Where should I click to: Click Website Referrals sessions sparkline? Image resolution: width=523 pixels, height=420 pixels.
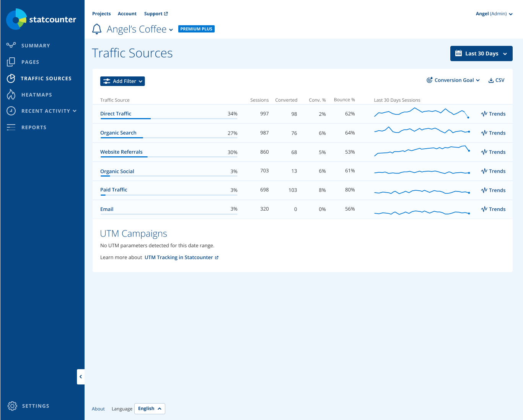pos(422,151)
